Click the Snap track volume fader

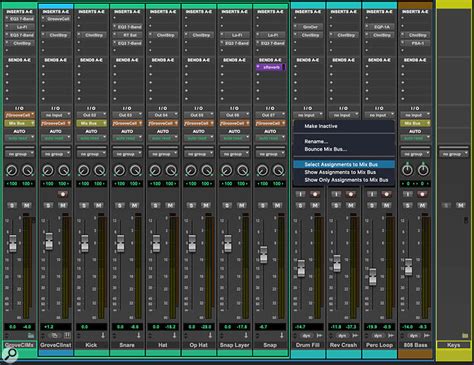click(264, 255)
